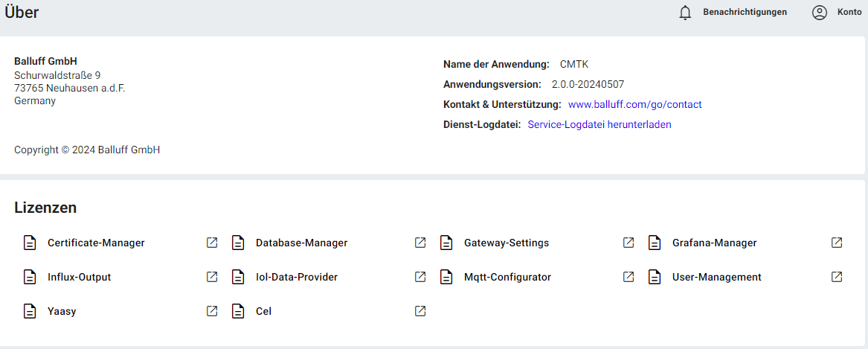This screenshot has height=349, width=868.
Task: Open external link icon for Certificate-Manager
Action: pyautogui.click(x=212, y=243)
